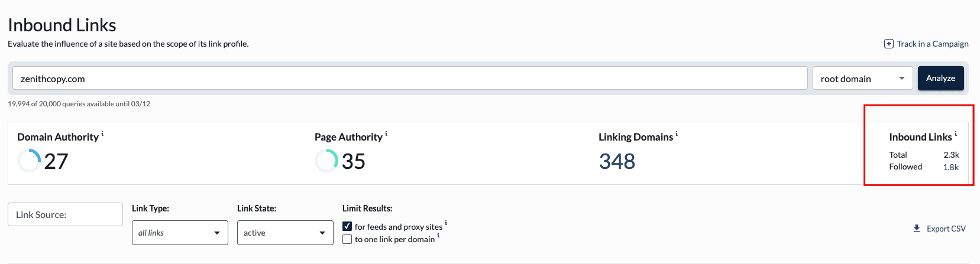Viewport: 980px width, 264px height.
Task: Click the zenithcopy.com URL input field
Action: (409, 79)
